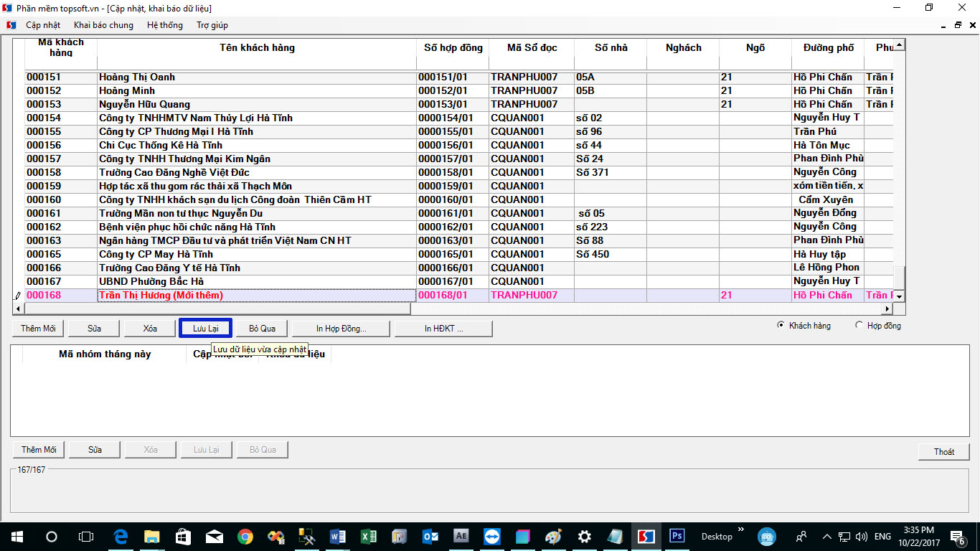980x551 pixels.
Task: Open Task View on the taskbar
Action: 86,537
